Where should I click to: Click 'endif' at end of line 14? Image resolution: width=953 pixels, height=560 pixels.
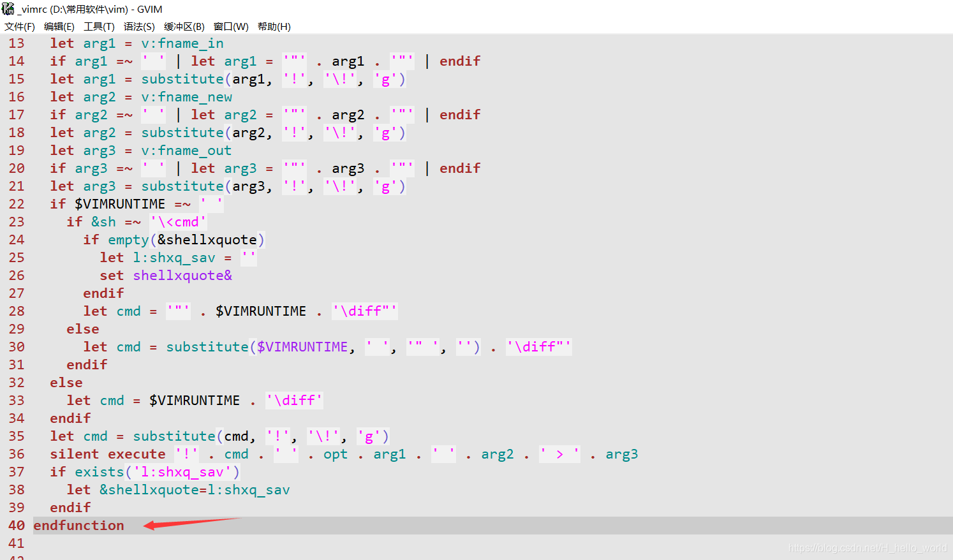click(460, 61)
